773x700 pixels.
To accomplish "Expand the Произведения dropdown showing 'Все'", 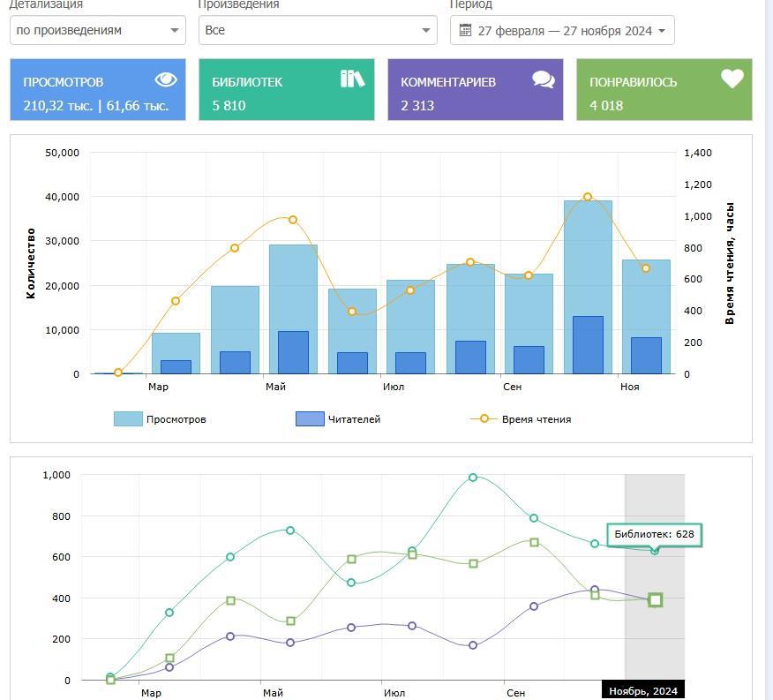I will (318, 30).
